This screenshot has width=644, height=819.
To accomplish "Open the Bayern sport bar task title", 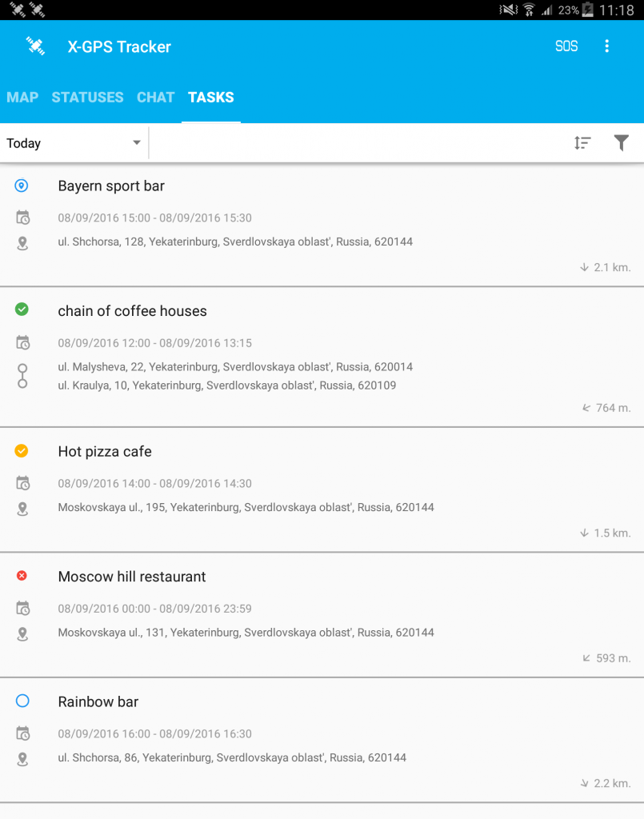I will click(x=111, y=186).
